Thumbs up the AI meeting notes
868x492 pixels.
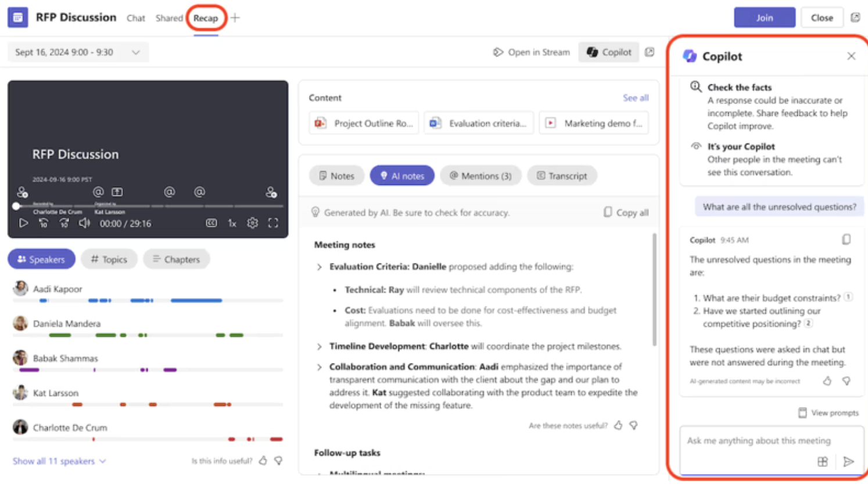tap(618, 426)
